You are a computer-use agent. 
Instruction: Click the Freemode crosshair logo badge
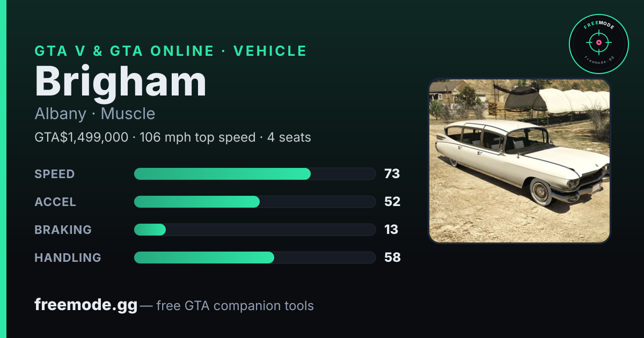pos(598,44)
